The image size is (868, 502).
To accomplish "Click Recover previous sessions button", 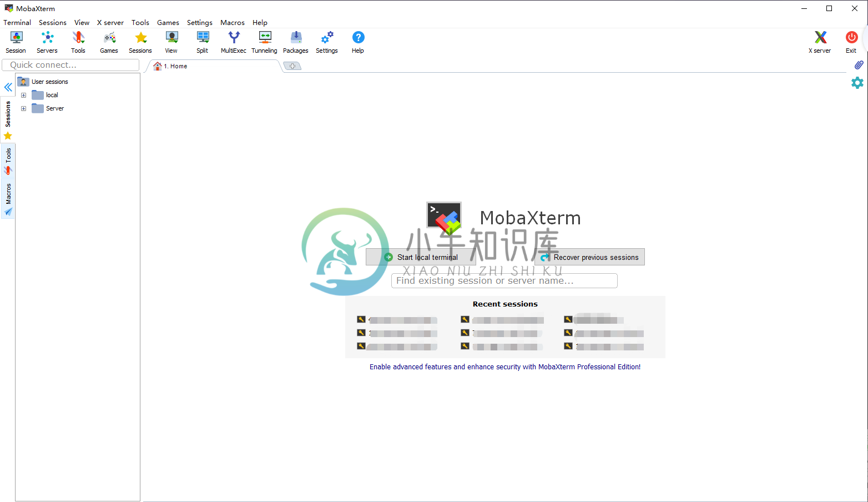I will (590, 257).
